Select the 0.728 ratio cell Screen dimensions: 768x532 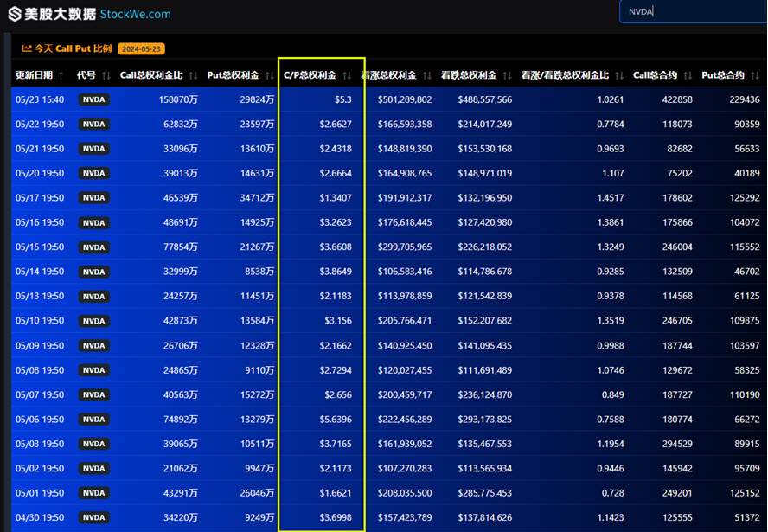tap(612, 493)
